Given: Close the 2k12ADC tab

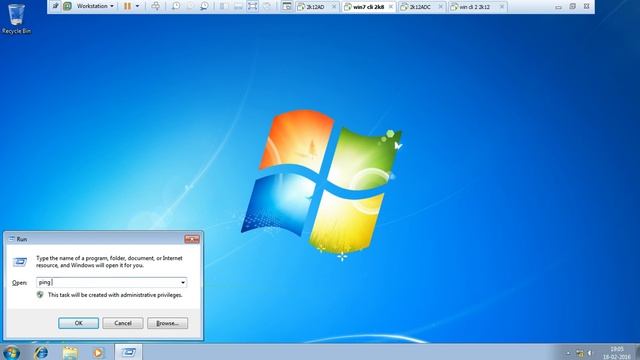Looking at the screenshot, I should [440, 7].
